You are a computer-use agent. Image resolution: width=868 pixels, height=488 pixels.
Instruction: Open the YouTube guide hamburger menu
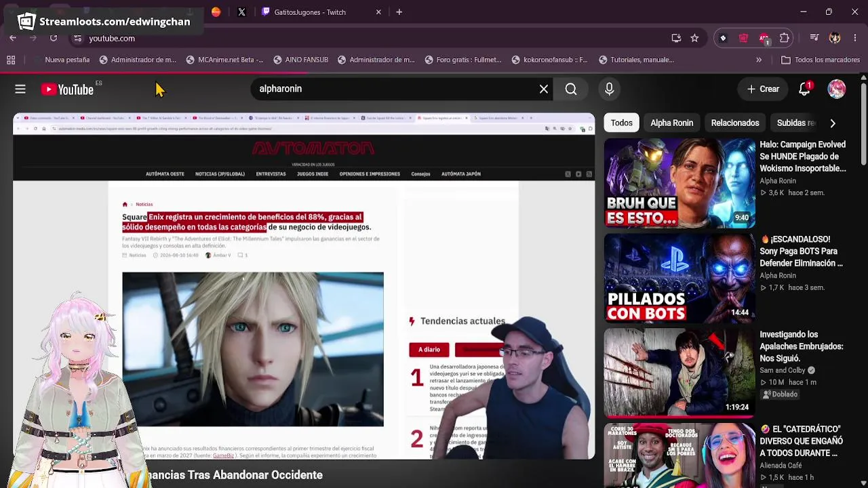(x=20, y=89)
